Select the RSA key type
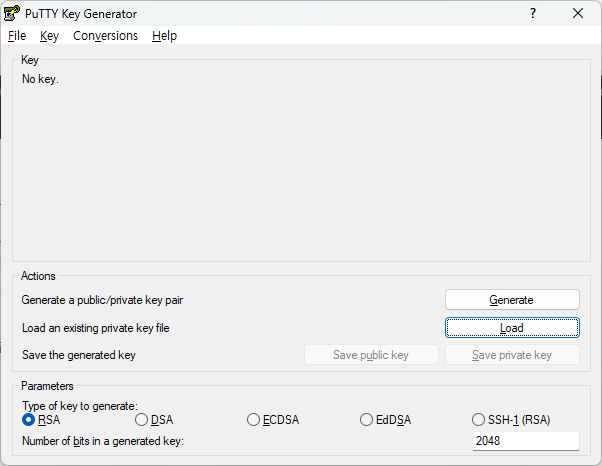 coord(41,420)
